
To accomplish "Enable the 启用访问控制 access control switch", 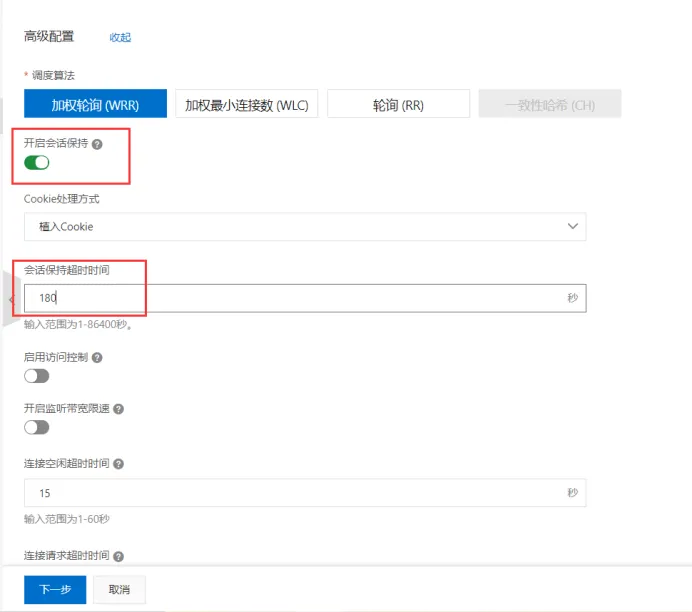I will (37, 376).
